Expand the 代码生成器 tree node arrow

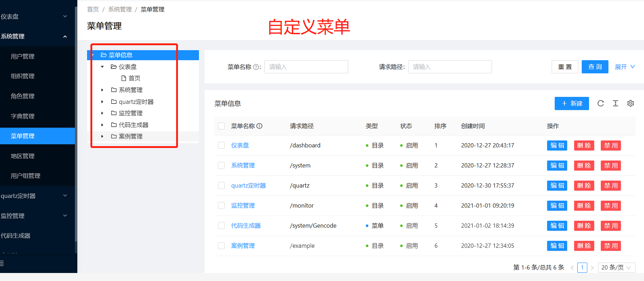(x=102, y=125)
